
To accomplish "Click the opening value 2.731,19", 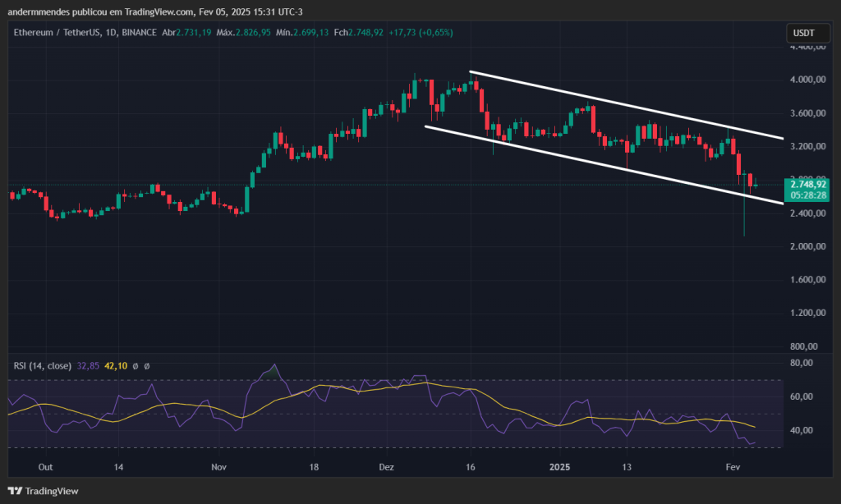I will pyautogui.click(x=194, y=33).
